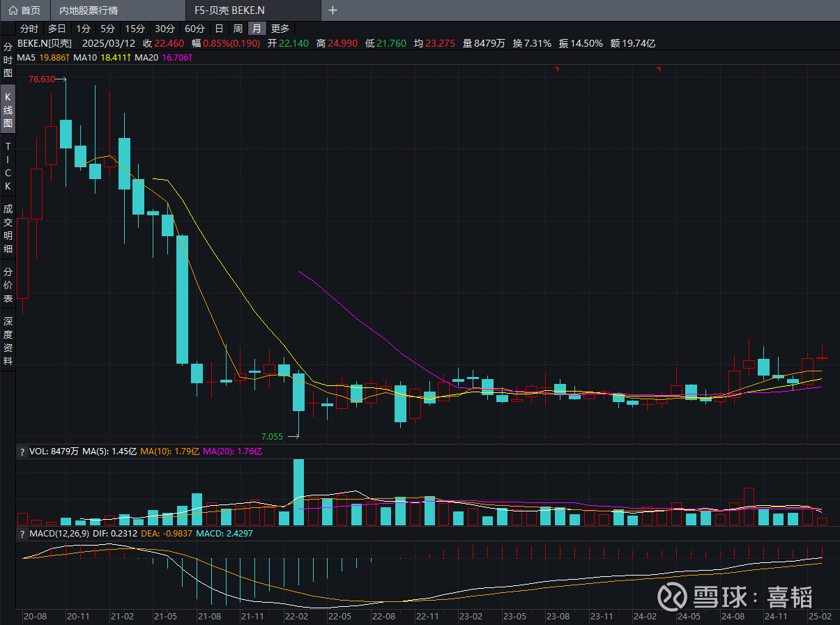Switch chart to 分时 intraday timeframe
The width and height of the screenshot is (840, 625).
[29, 29]
